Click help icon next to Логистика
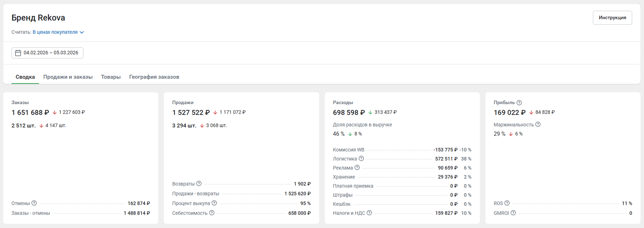Screen dimensions: 644x228 point(361,158)
